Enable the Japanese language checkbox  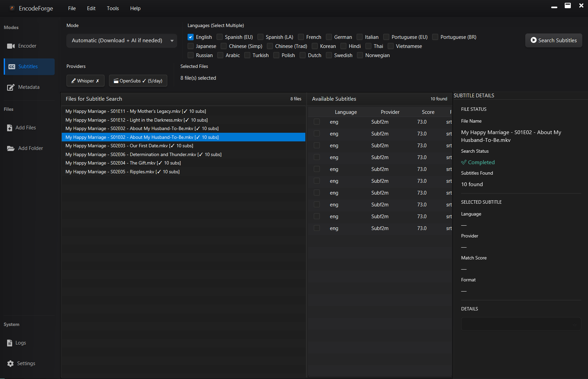click(x=191, y=46)
